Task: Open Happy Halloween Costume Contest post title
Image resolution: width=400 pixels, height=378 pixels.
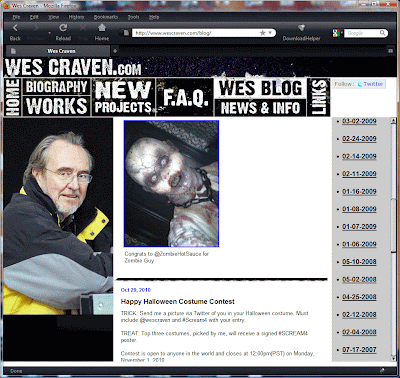Action: 178,302
